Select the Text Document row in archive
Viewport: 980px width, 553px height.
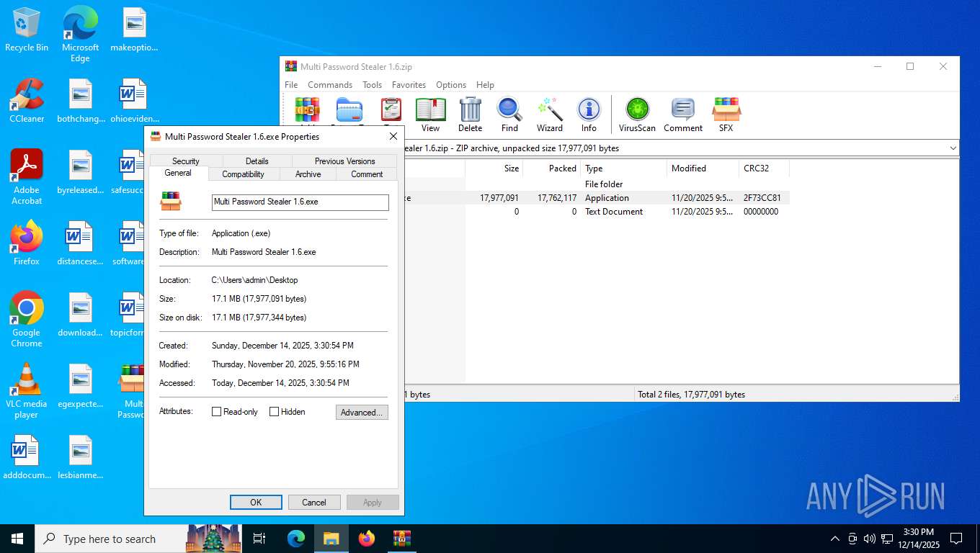click(x=597, y=212)
